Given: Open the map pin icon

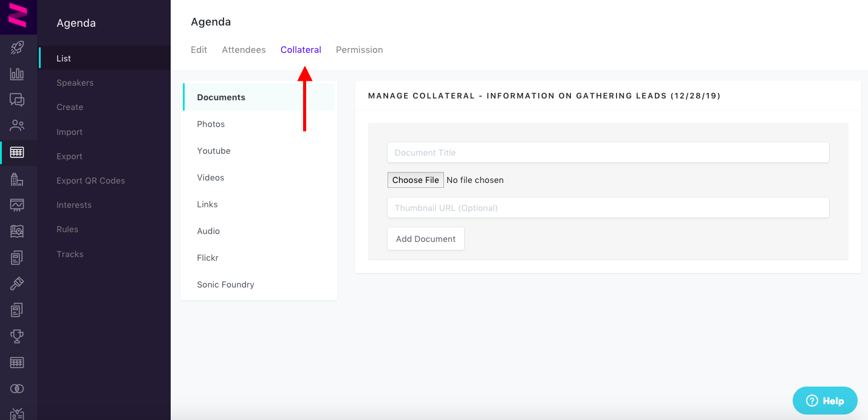Looking at the screenshot, I should point(17,231).
